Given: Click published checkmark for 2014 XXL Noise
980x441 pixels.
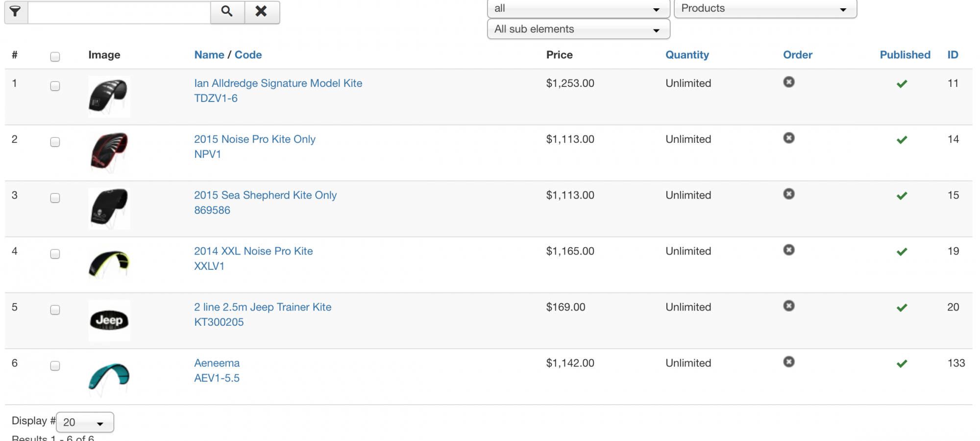Looking at the screenshot, I should pos(902,252).
